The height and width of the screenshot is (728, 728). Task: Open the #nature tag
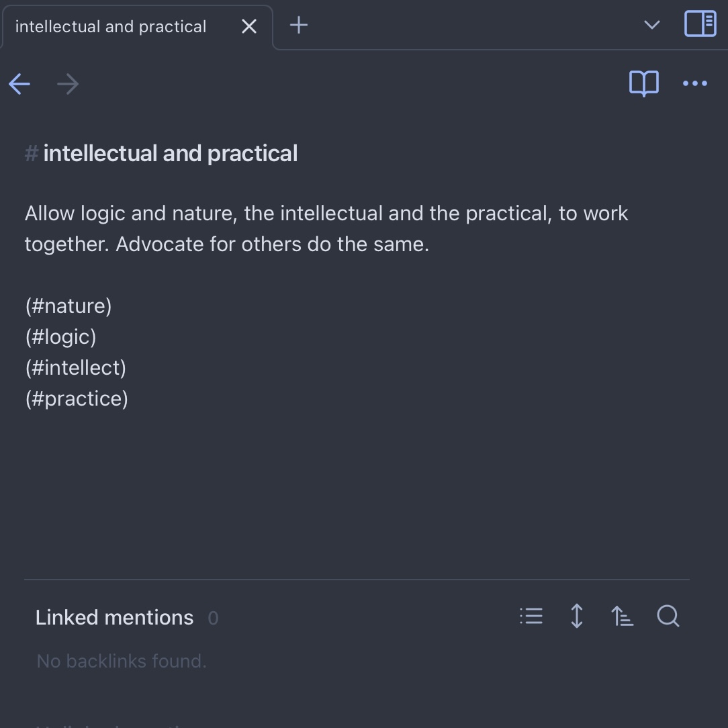tap(69, 306)
